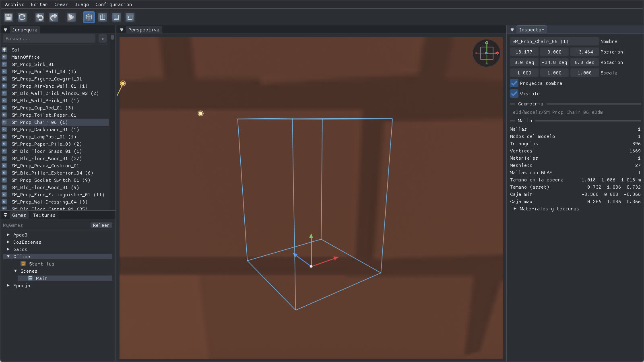Open the Crear menu
This screenshot has height=362, width=644.
[61, 4]
